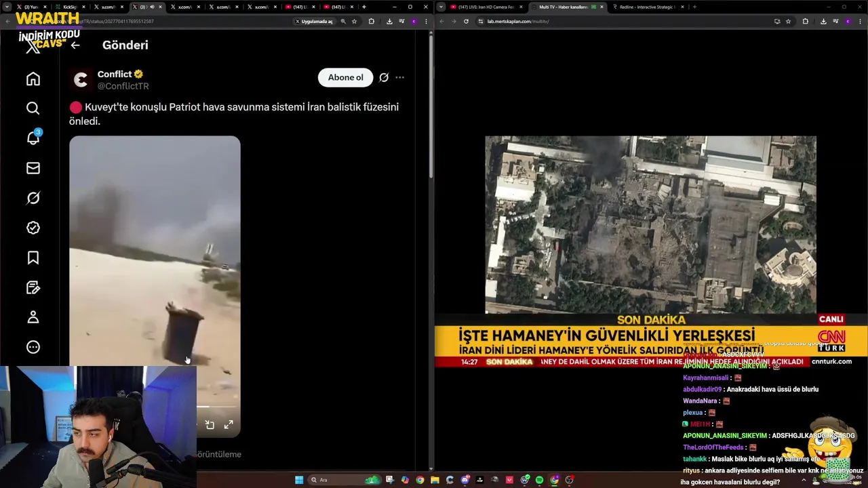Open Conflict profile avatar
This screenshot has width=868, height=488.
[x=81, y=80]
